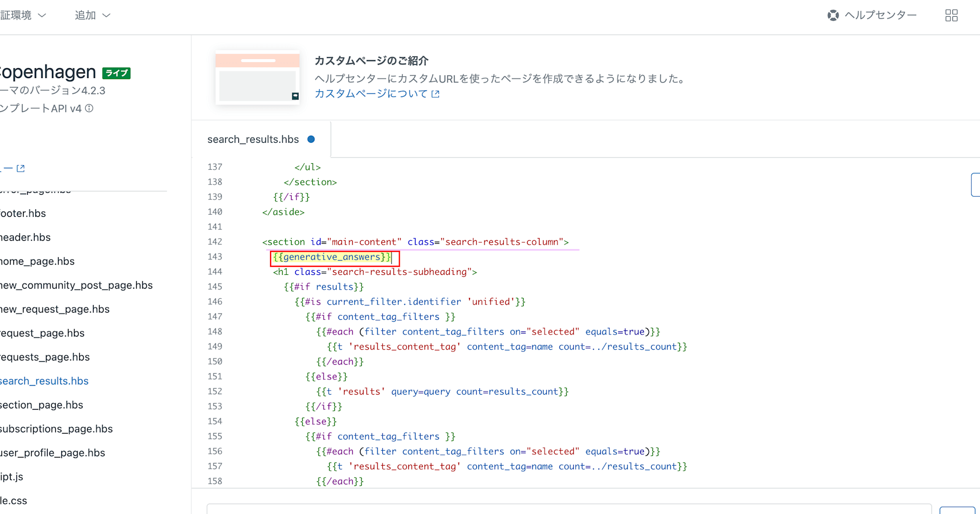Click the unsaved-changes dot on search_results.hbs tab

pos(311,139)
